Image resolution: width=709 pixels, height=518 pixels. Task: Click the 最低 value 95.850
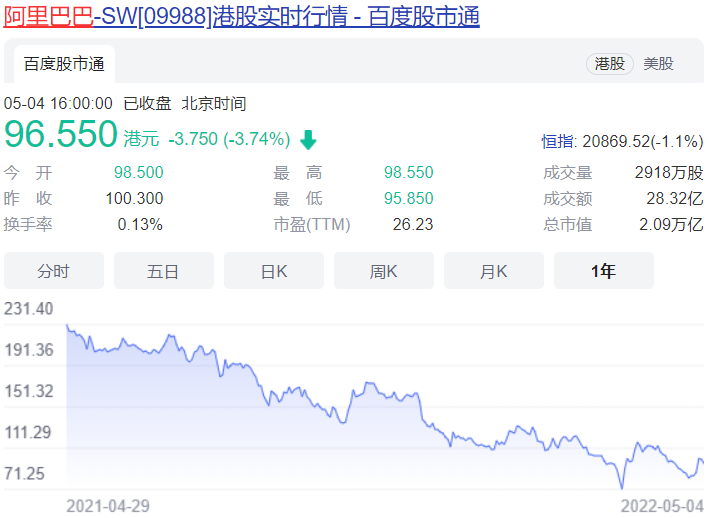(408, 198)
